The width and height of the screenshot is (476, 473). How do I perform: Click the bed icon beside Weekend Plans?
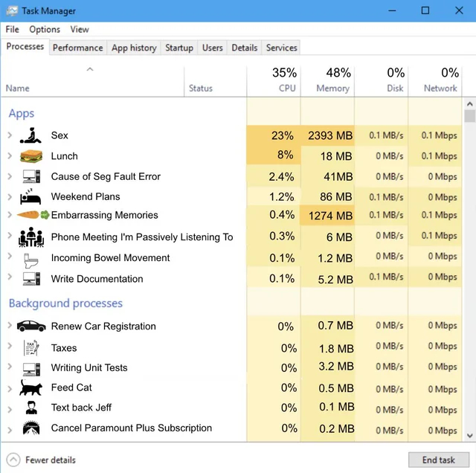point(31,197)
